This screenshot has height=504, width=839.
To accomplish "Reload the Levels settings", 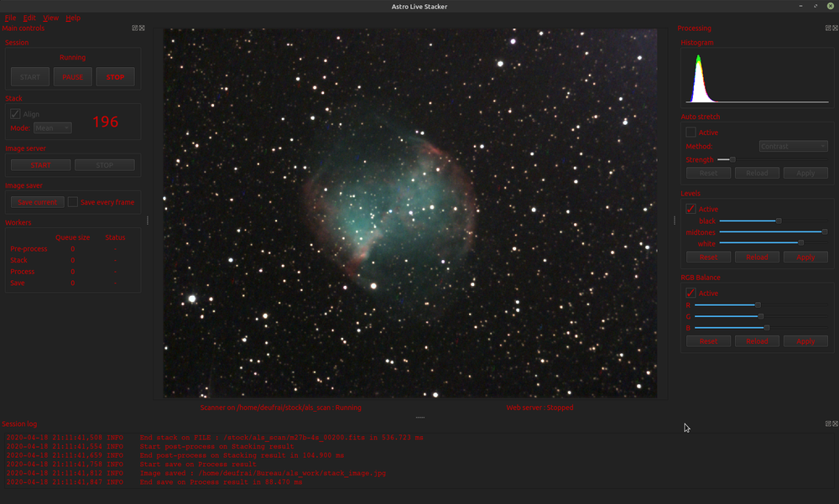I will 757,257.
